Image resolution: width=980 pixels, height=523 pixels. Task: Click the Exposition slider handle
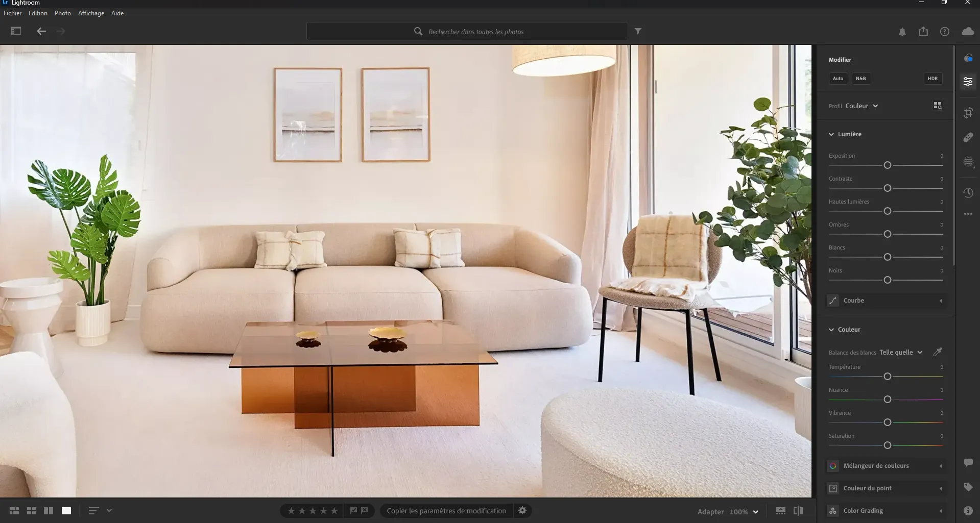tap(887, 165)
